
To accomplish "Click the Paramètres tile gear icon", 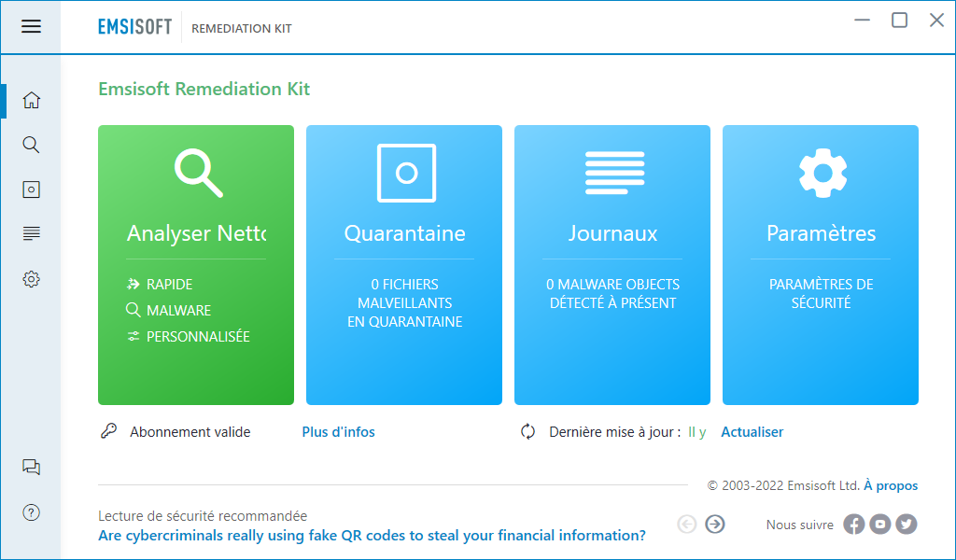I will click(822, 173).
